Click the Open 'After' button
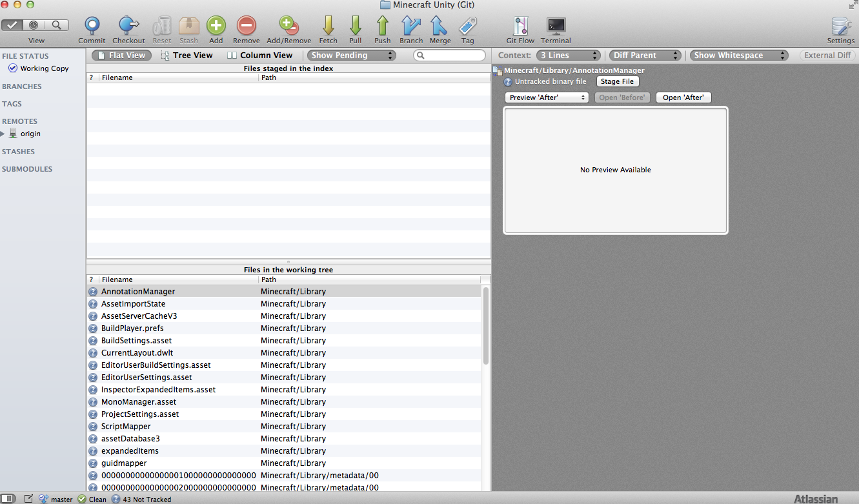859x504 pixels. pos(683,97)
